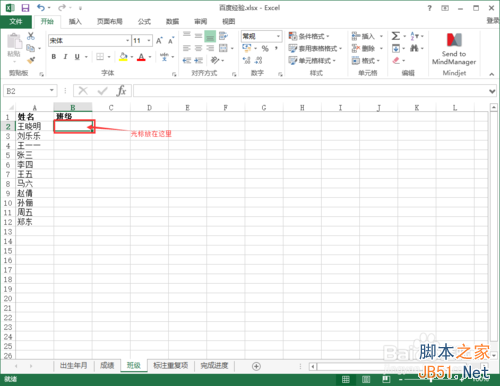The height and width of the screenshot is (386, 500).
Task: Switch to the 出生年月 sheet tab
Action: pyautogui.click(x=74, y=366)
